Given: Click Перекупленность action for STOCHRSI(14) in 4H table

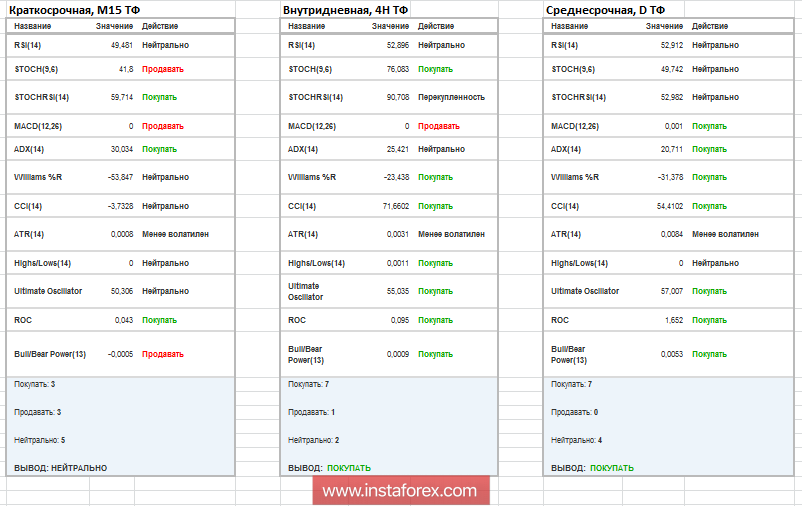Looking at the screenshot, I should pos(451,97).
